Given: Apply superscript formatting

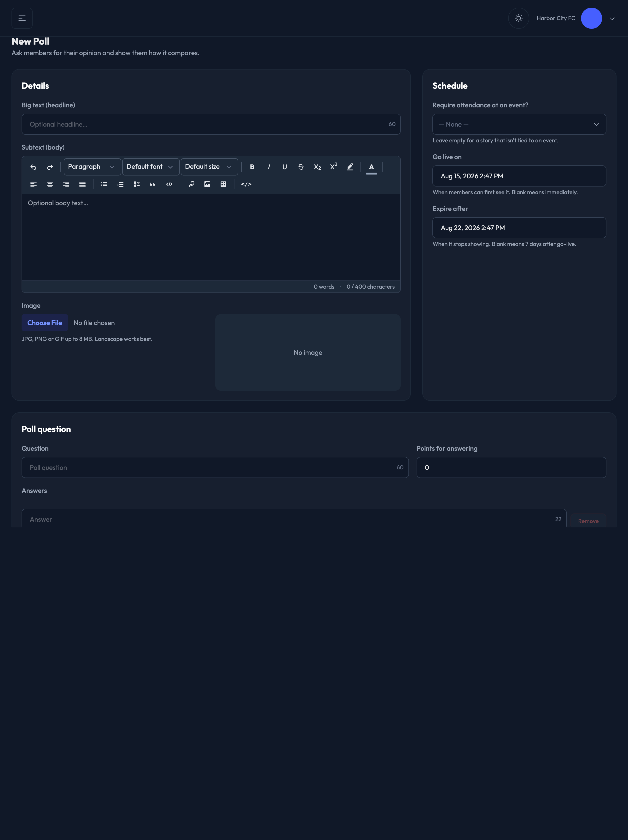Looking at the screenshot, I should click(x=334, y=166).
